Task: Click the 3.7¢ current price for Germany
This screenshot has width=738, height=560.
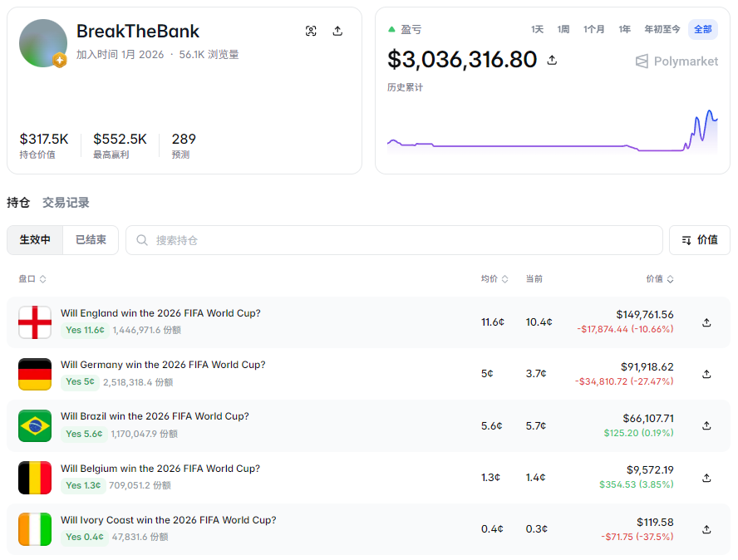Action: coord(536,374)
